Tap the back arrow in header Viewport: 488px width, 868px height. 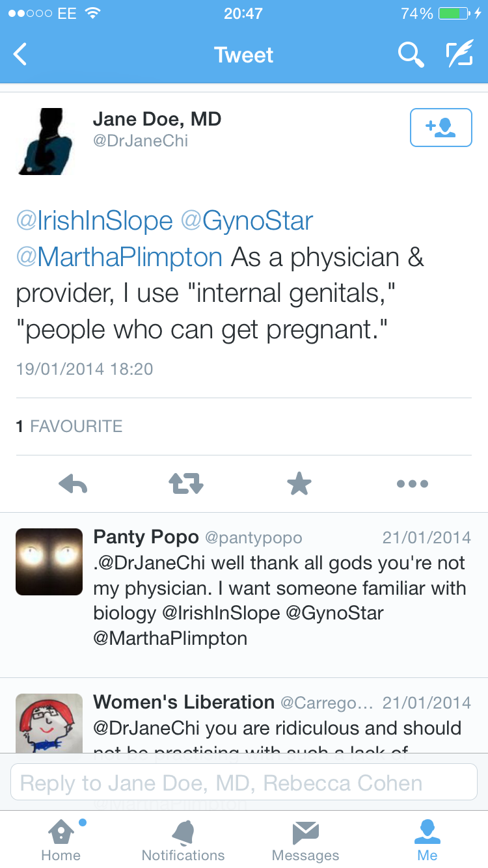(21, 55)
